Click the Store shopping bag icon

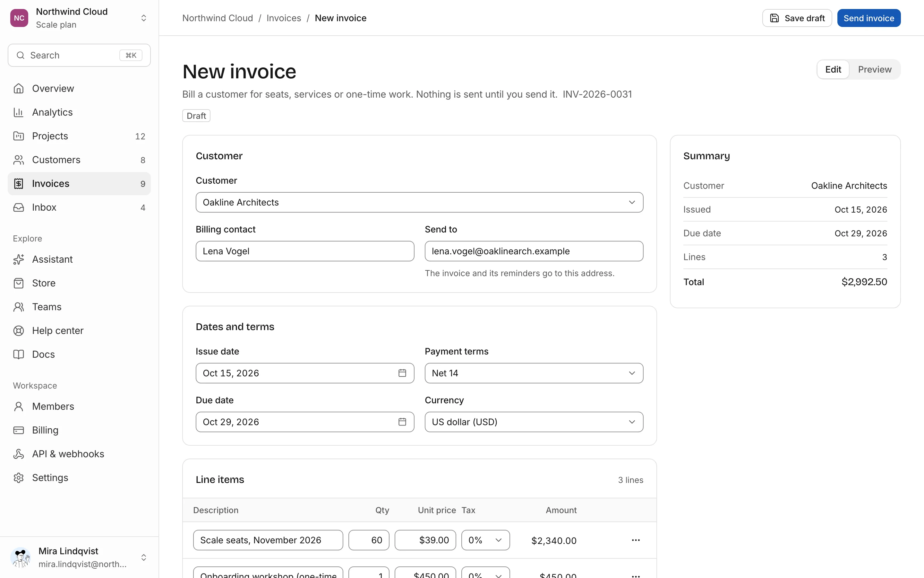18,283
